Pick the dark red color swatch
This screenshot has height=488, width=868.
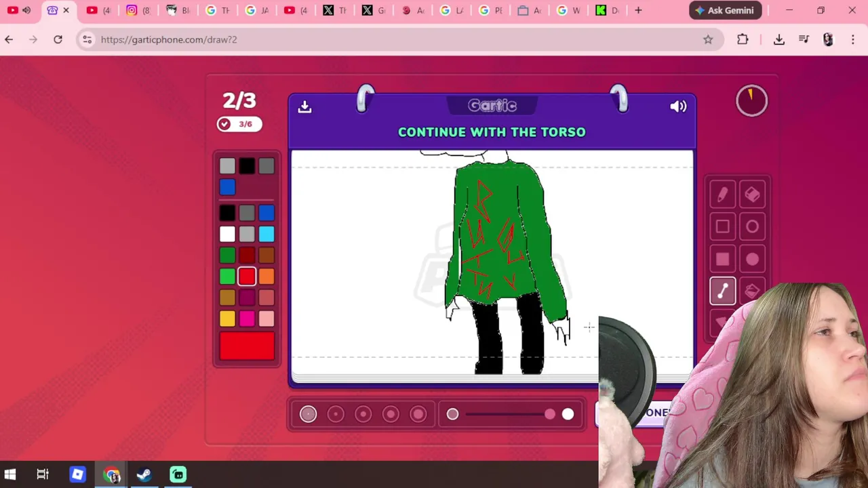[247, 255]
